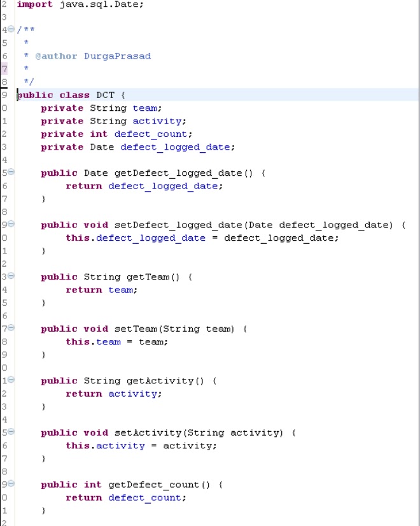Collapse the getDefect_logged_date() method fold
420x526 pixels.
(x=11, y=172)
